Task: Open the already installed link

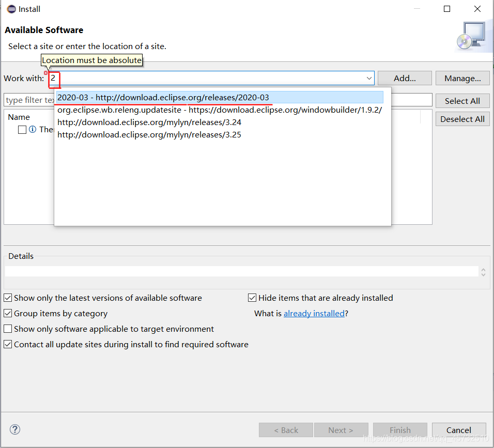Action: click(314, 314)
